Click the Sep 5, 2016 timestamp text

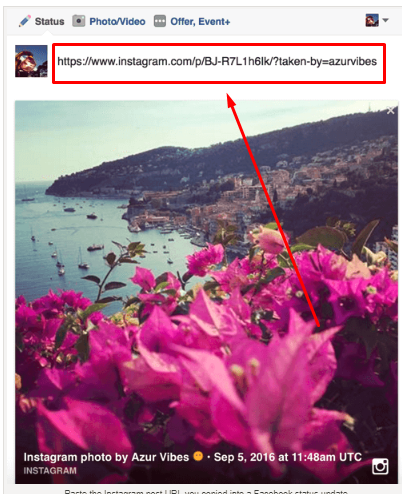288,457
